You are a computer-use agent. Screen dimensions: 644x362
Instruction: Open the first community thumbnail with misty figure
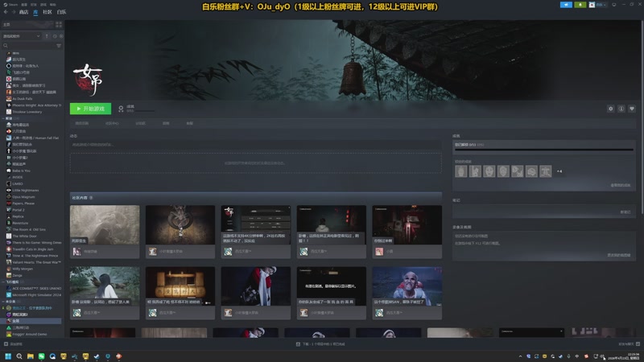click(105, 225)
